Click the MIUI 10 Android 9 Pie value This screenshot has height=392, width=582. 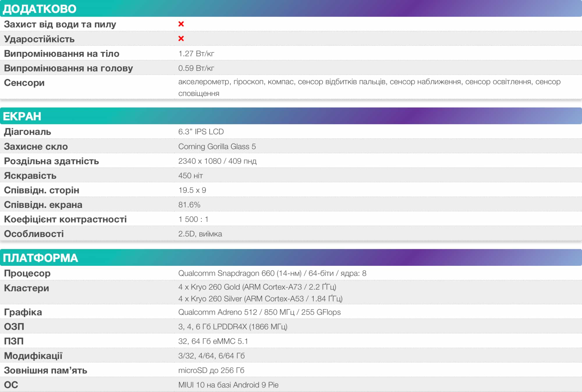coord(228,385)
